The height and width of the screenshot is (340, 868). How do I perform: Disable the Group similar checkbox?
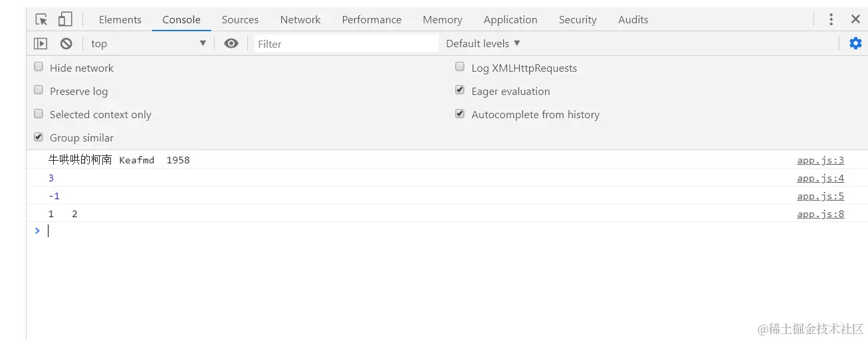pos(39,137)
